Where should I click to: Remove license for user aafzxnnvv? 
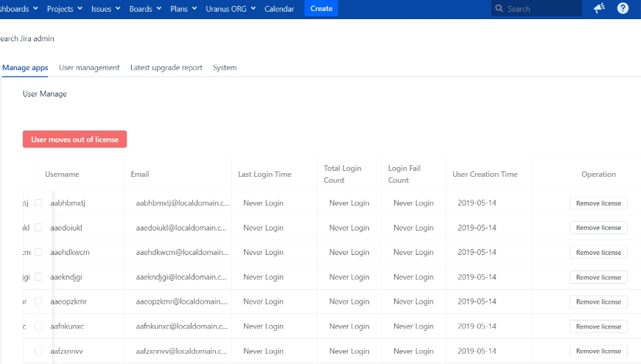point(598,351)
